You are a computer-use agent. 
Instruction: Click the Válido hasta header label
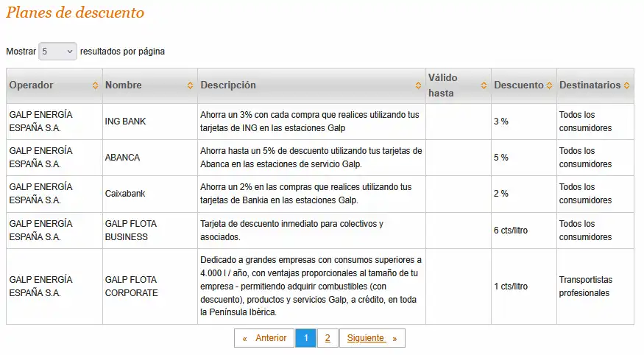pos(443,85)
